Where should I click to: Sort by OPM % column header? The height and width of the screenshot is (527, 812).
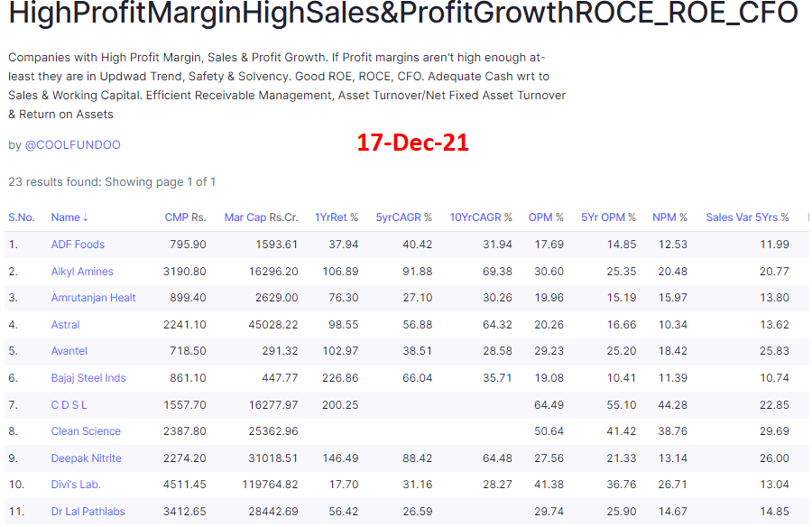(x=546, y=217)
